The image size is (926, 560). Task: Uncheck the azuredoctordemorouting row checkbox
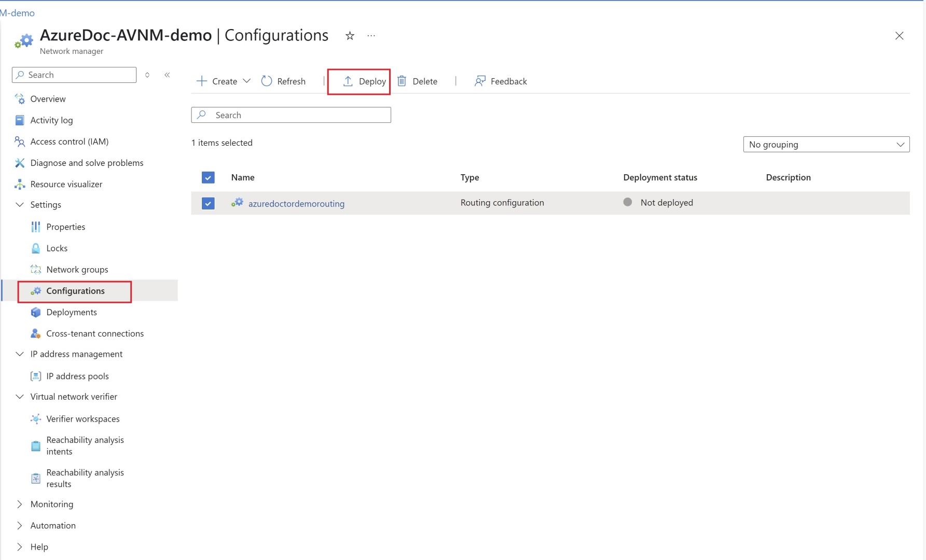208,203
